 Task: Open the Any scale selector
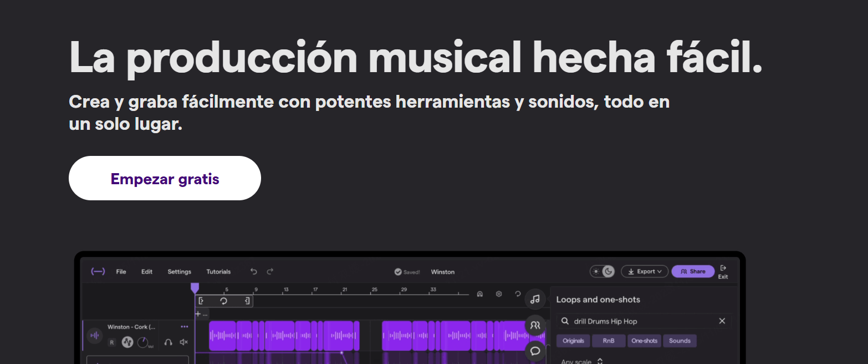pos(576,361)
